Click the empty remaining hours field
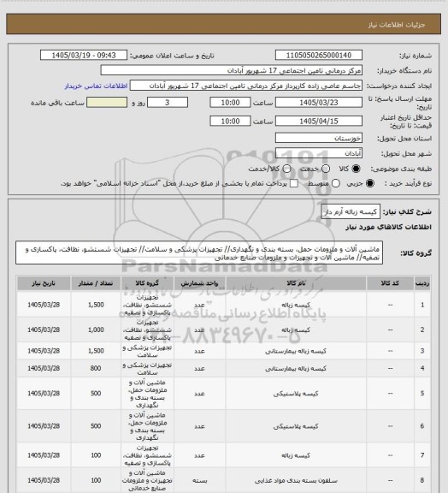This screenshot has width=448, height=493. [x=107, y=103]
